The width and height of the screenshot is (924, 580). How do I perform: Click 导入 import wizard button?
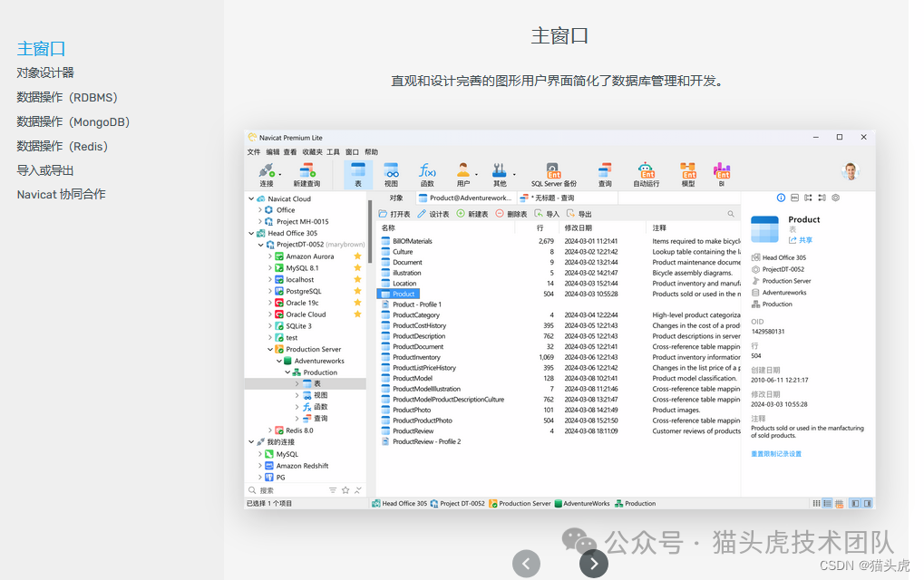546,214
